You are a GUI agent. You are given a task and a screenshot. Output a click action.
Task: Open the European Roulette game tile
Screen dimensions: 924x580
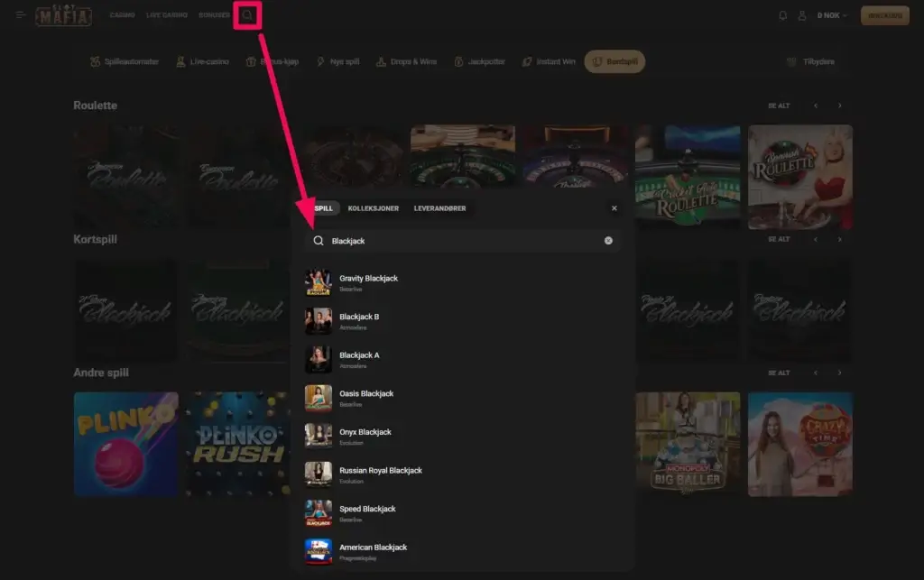(238, 177)
